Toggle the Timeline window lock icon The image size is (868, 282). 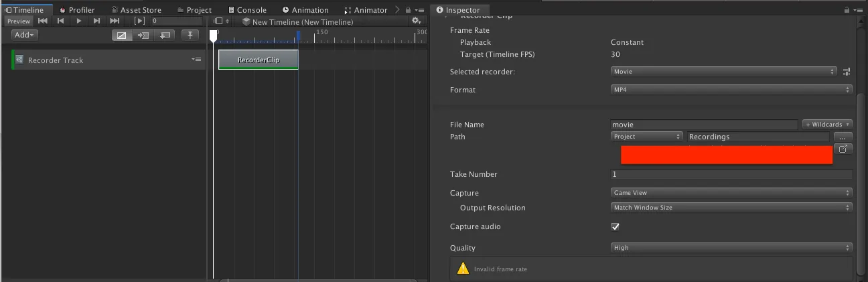click(x=409, y=10)
